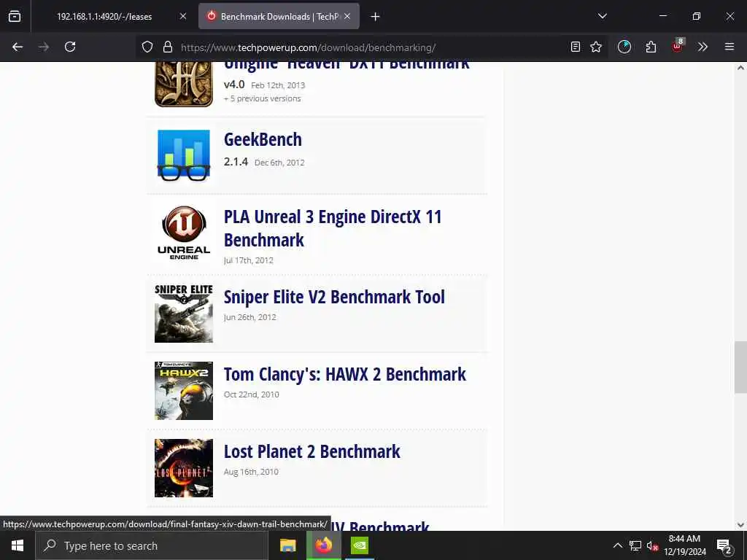747x560 pixels.
Task: Click the GeekBench glasses chart thumbnail
Action: 184,155
